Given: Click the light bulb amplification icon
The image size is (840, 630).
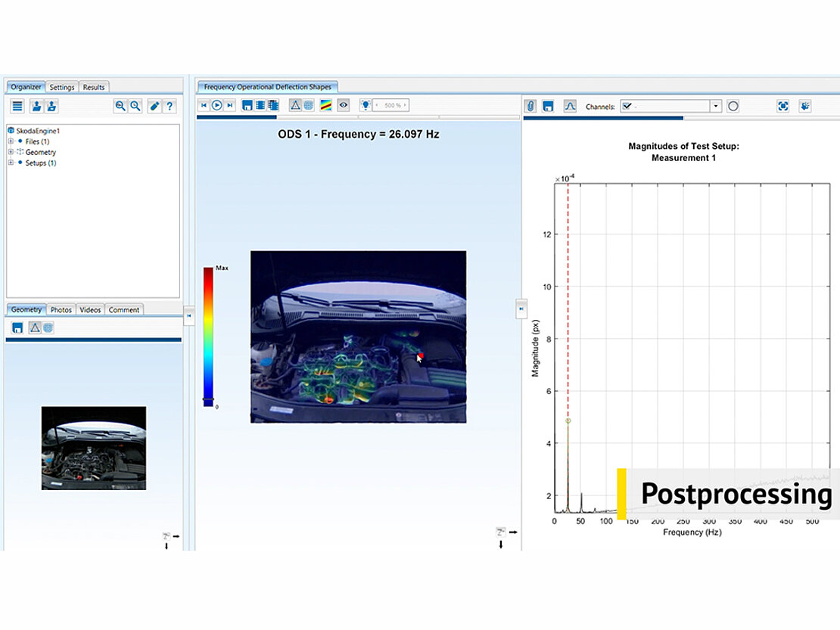Looking at the screenshot, I should pyautogui.click(x=366, y=105).
